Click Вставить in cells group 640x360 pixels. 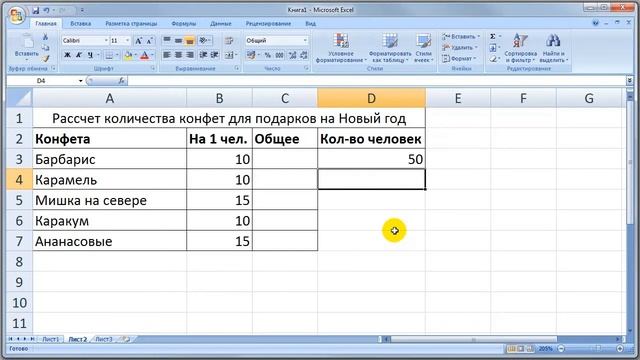pyautogui.click(x=460, y=37)
